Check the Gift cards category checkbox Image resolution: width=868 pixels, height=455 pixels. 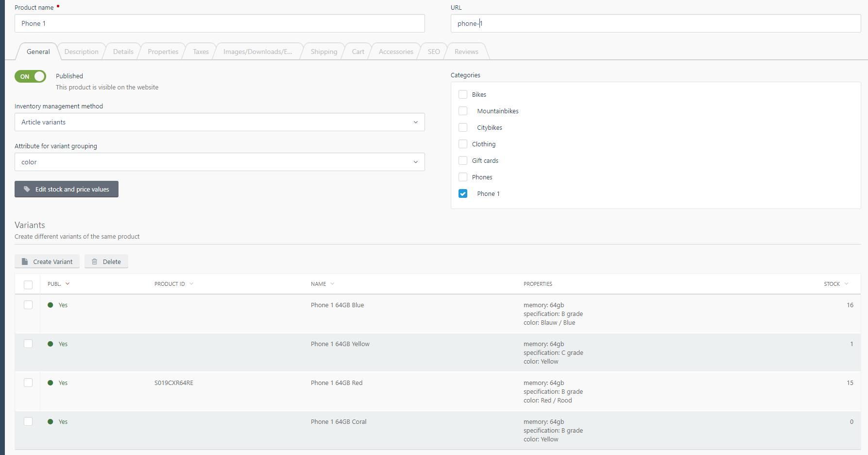point(463,160)
